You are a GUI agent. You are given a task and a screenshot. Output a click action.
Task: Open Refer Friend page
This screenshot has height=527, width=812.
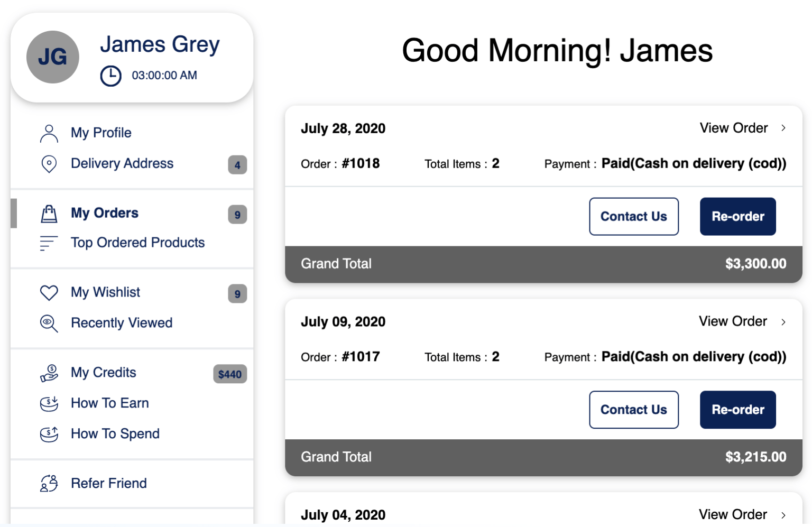point(109,483)
